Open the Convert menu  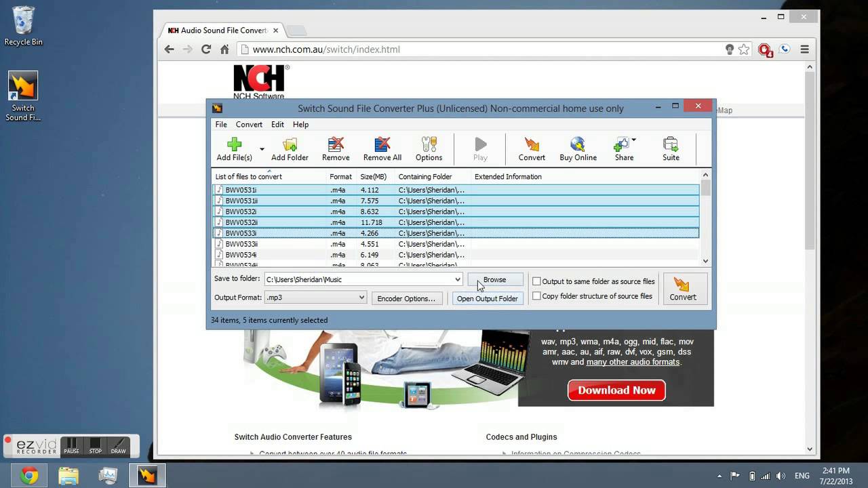tap(249, 125)
